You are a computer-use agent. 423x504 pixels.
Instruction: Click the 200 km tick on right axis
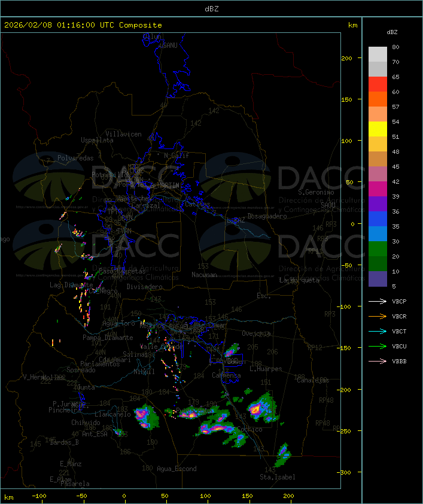pos(347,58)
